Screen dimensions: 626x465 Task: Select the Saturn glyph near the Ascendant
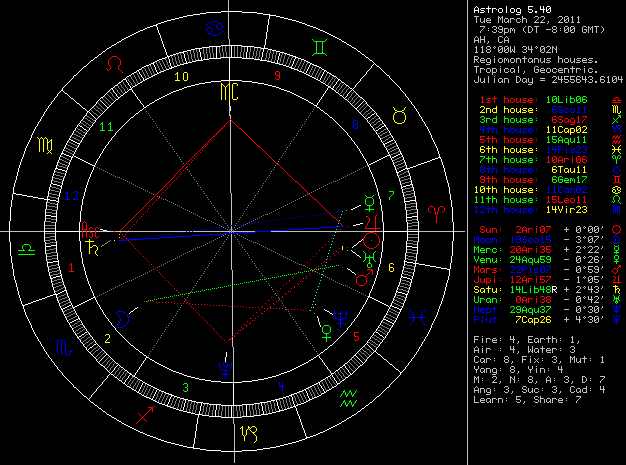[x=91, y=243]
